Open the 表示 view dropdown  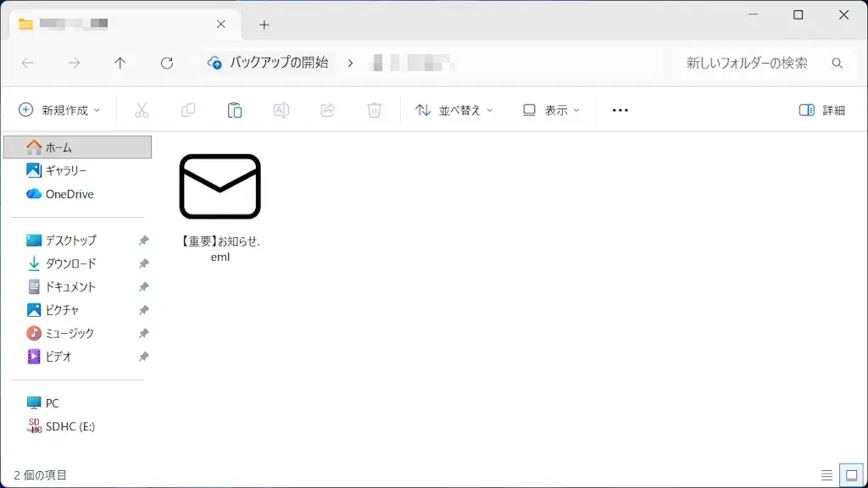(551, 109)
